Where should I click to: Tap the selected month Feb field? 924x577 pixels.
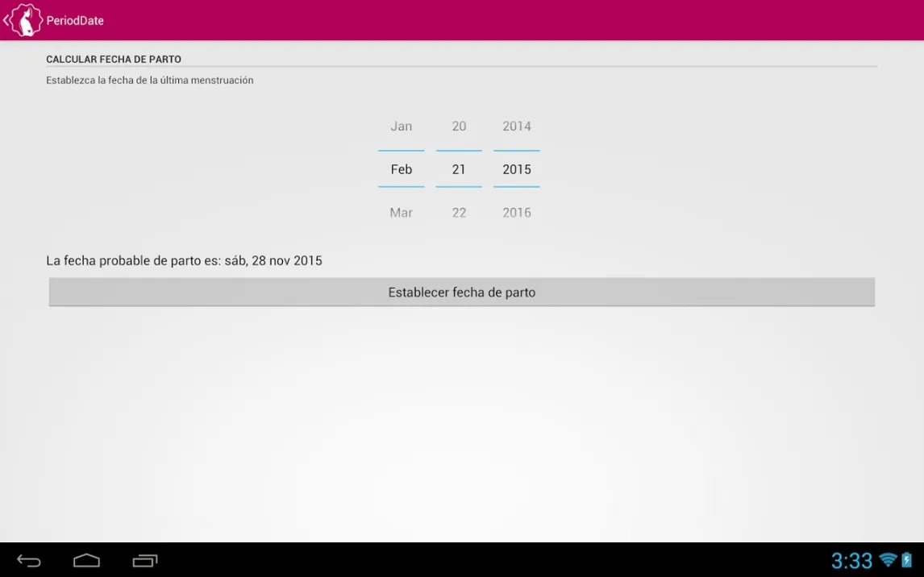(401, 169)
